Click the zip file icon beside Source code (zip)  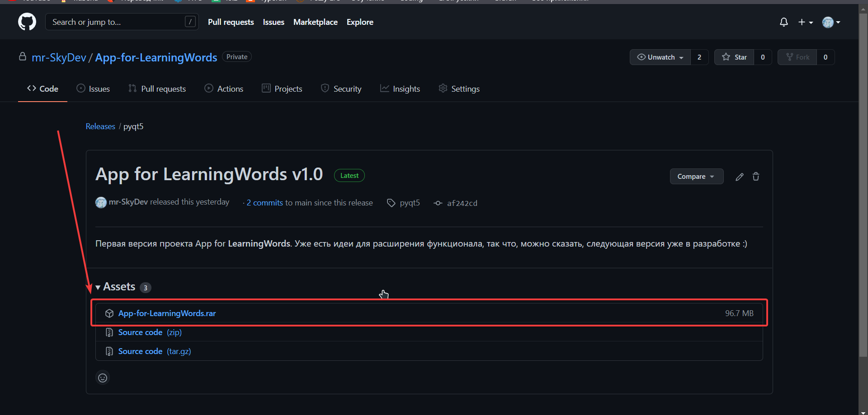coord(109,332)
